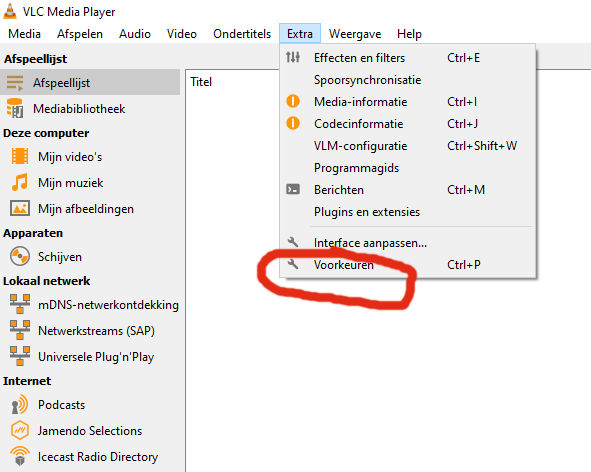Select Schijven under Apparaten
The width and height of the screenshot is (591, 472).
click(x=90, y=257)
